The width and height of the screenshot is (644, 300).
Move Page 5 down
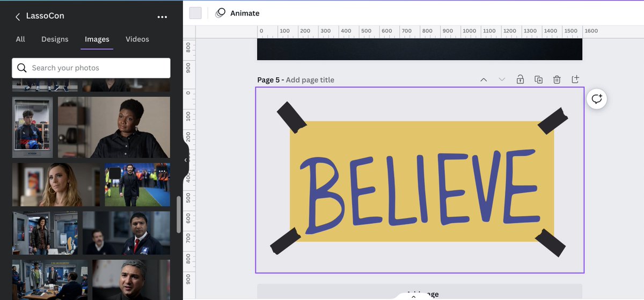[x=502, y=80]
